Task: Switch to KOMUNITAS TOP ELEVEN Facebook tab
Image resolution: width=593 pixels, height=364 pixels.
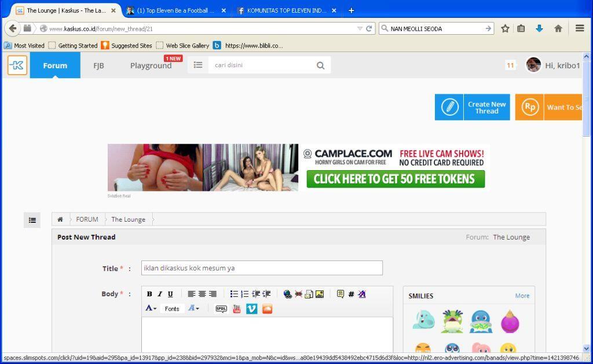Action: [x=287, y=10]
